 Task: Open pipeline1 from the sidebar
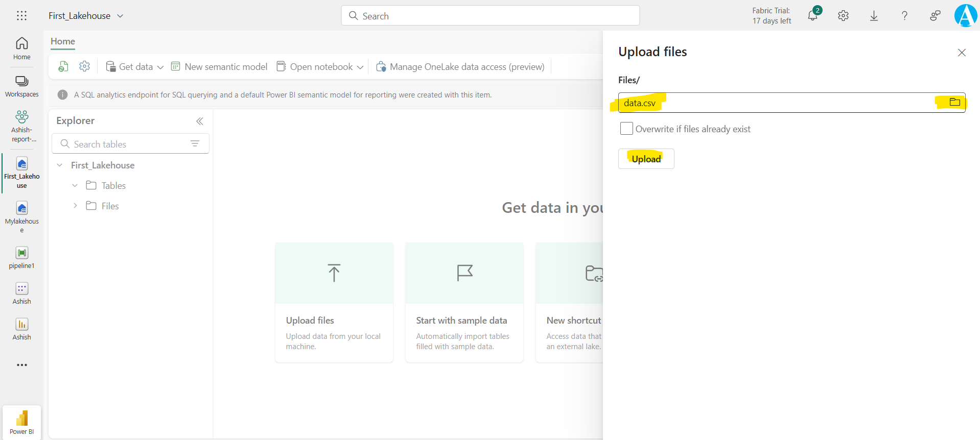pos(21,257)
